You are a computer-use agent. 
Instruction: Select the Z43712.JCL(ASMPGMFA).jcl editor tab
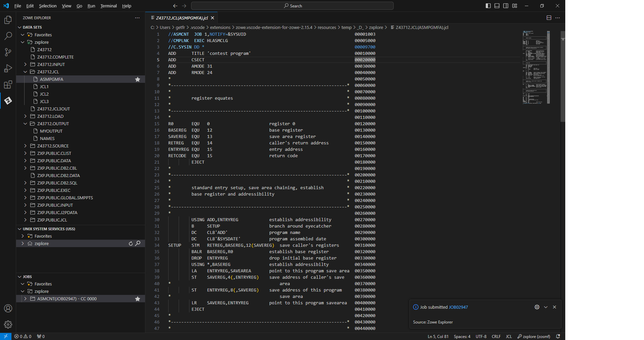click(182, 18)
